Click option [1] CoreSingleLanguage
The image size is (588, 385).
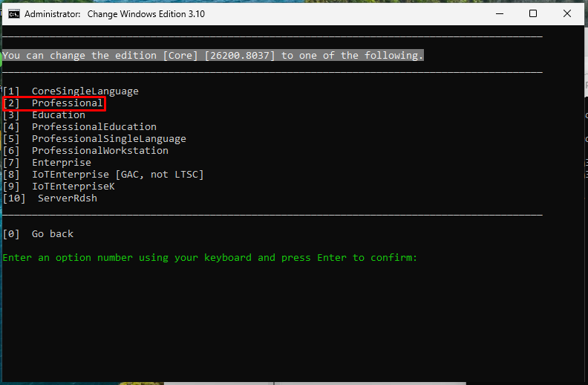[x=71, y=91]
